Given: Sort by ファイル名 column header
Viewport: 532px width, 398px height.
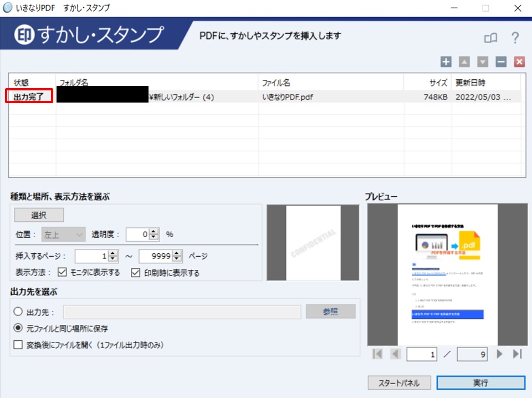Looking at the screenshot, I should 331,83.
